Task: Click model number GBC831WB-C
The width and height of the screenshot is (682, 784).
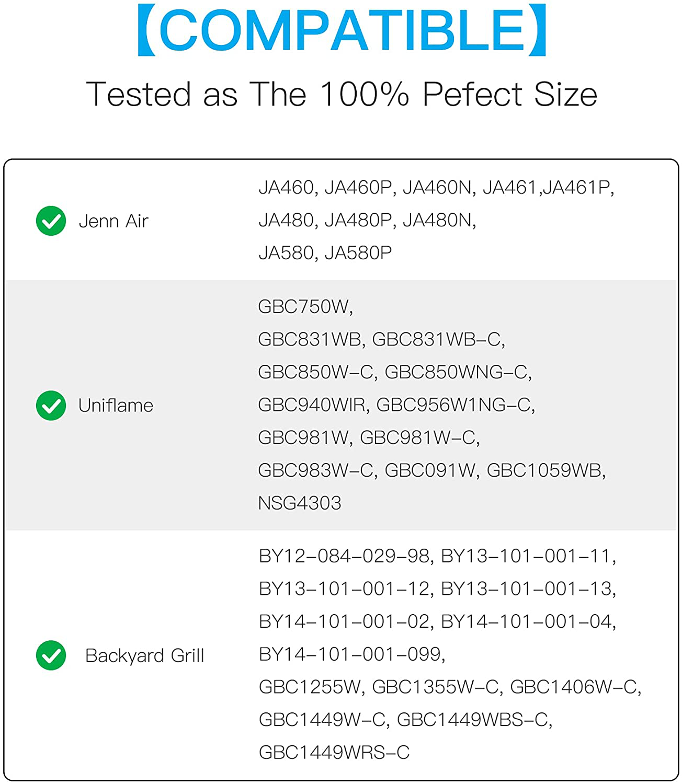Action: coord(436,340)
